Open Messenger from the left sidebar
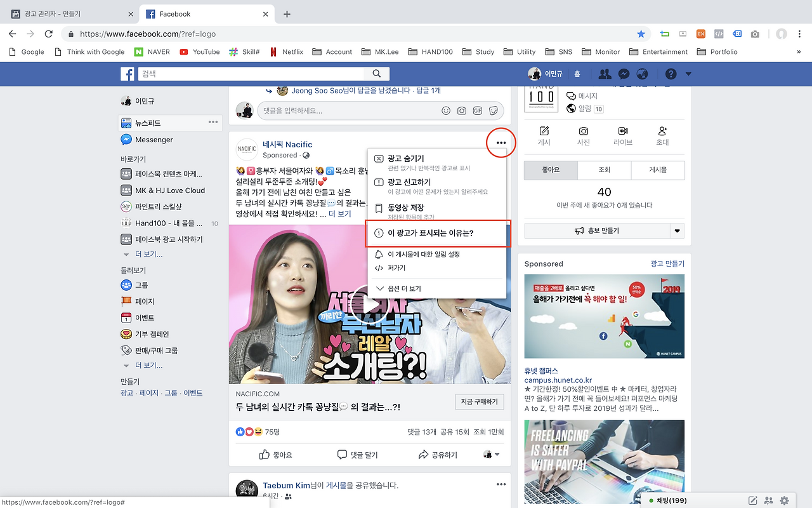Screen dimensions: 812x508 147,140
